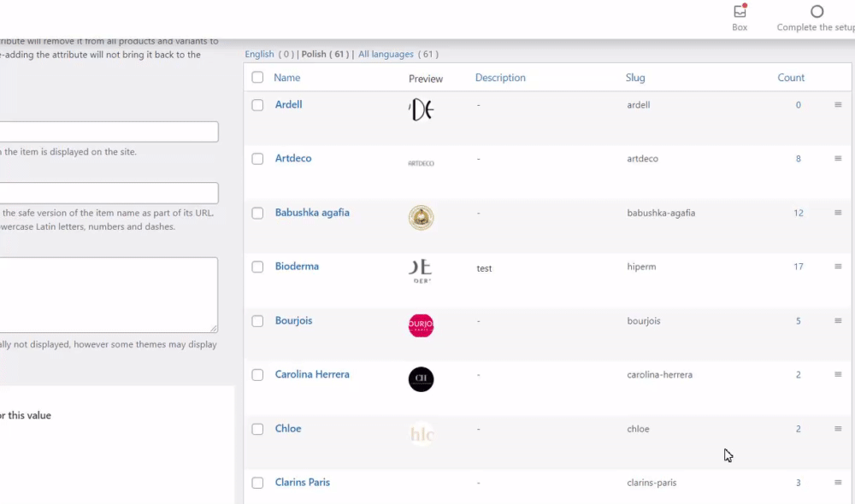Click the drag handle for the Ardell row

tap(838, 104)
